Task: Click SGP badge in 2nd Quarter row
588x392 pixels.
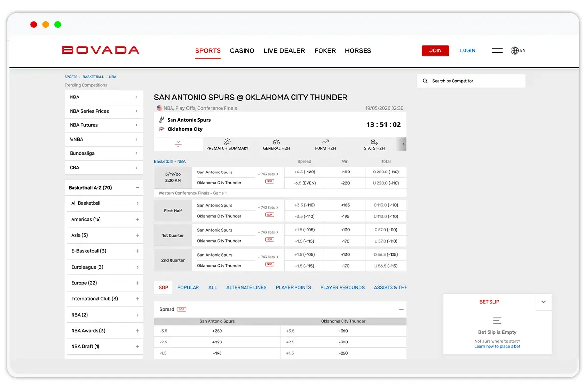Action: coord(269,264)
